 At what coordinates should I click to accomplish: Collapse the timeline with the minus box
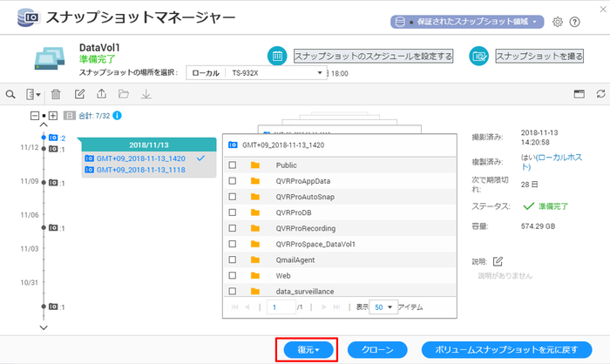35,116
